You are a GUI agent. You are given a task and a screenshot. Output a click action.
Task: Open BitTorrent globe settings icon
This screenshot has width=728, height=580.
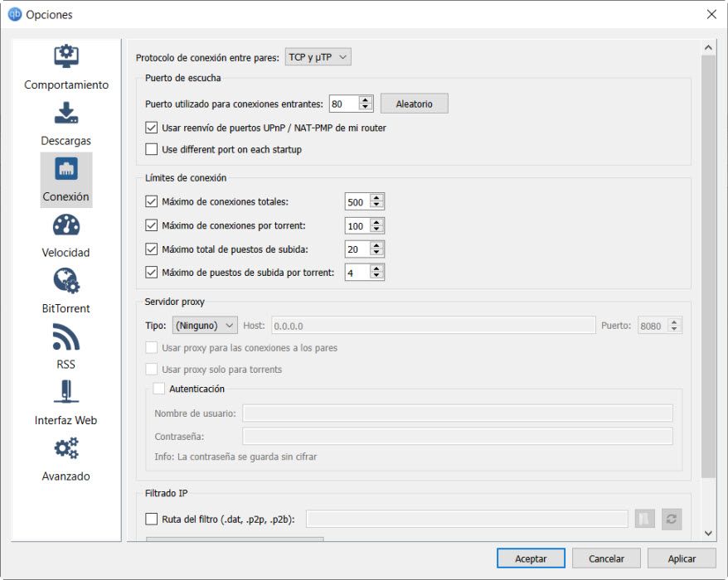click(66, 281)
